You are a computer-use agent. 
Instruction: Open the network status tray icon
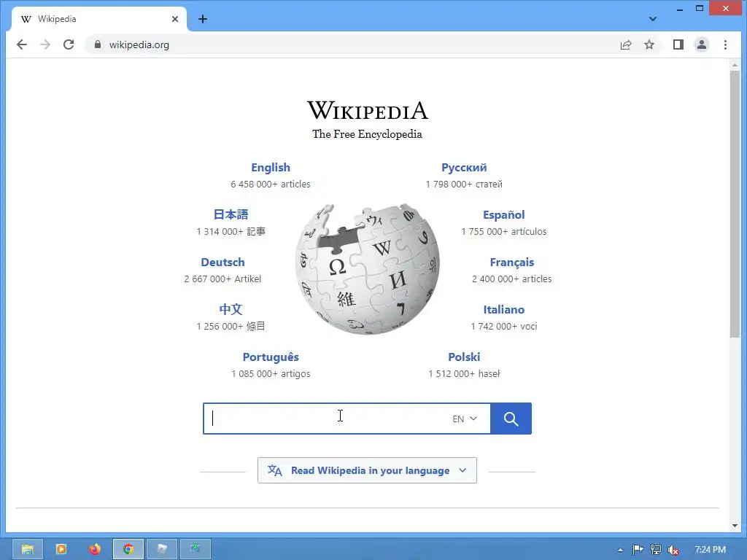[x=656, y=550]
